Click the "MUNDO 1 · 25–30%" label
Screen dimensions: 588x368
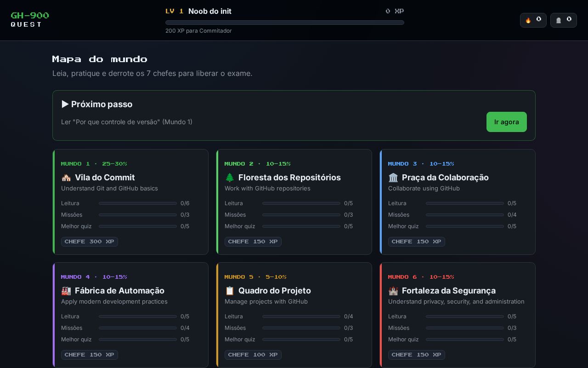coord(94,164)
